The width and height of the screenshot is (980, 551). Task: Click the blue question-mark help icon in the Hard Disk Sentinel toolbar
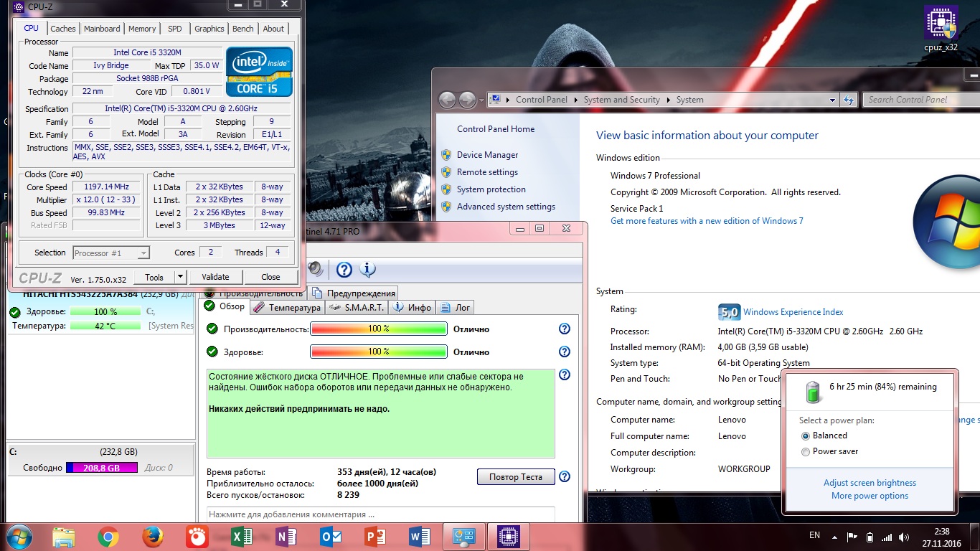tap(344, 269)
